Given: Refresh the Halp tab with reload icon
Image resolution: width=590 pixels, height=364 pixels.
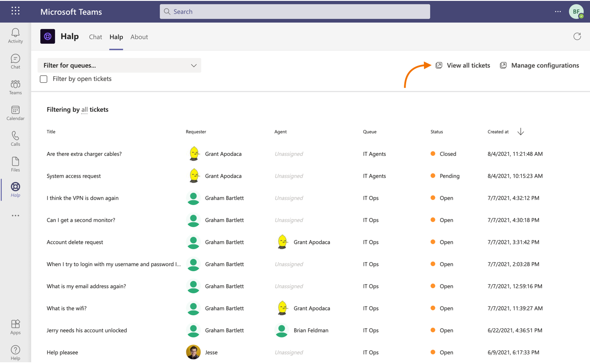Looking at the screenshot, I should tap(577, 37).
